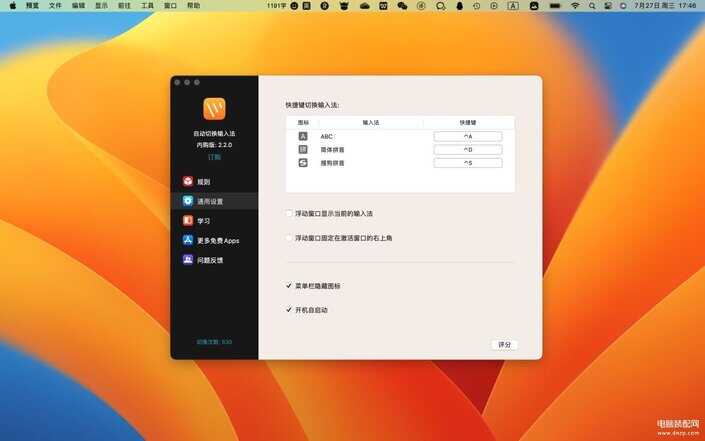The image size is (705, 441).
Task: Click the 内购版: 2.2.0 version text
Action: [x=214, y=145]
